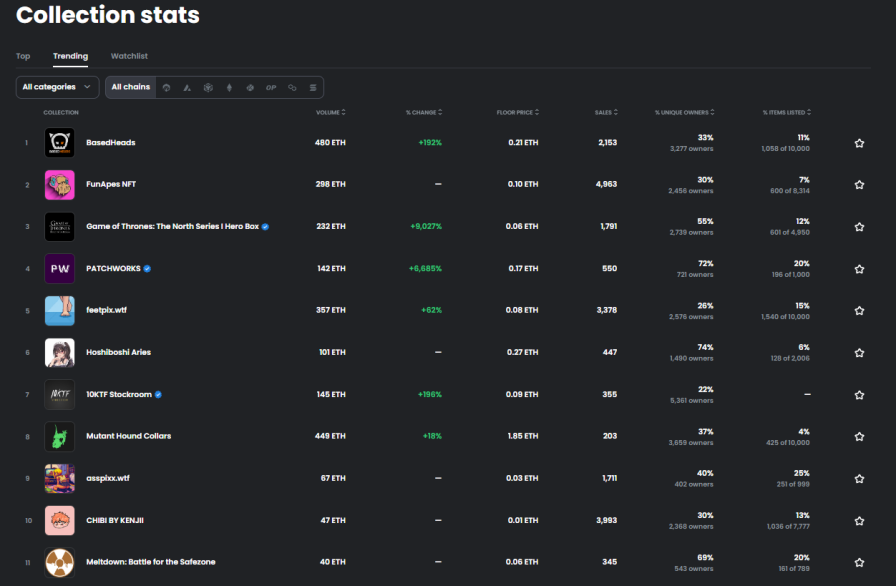The height and width of the screenshot is (586, 896).
Task: Sort the list by Sales column
Action: point(605,112)
